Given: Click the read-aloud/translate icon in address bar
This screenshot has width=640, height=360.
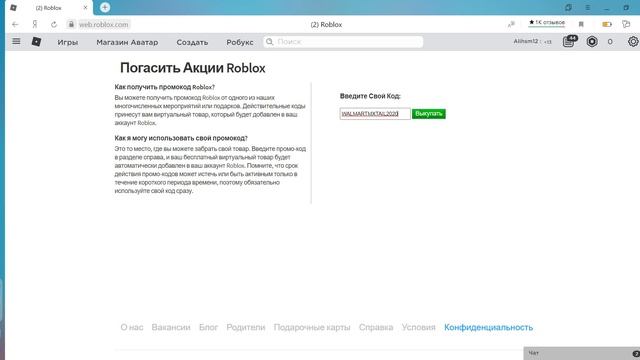Looking at the screenshot, I should pyautogui.click(x=511, y=24).
